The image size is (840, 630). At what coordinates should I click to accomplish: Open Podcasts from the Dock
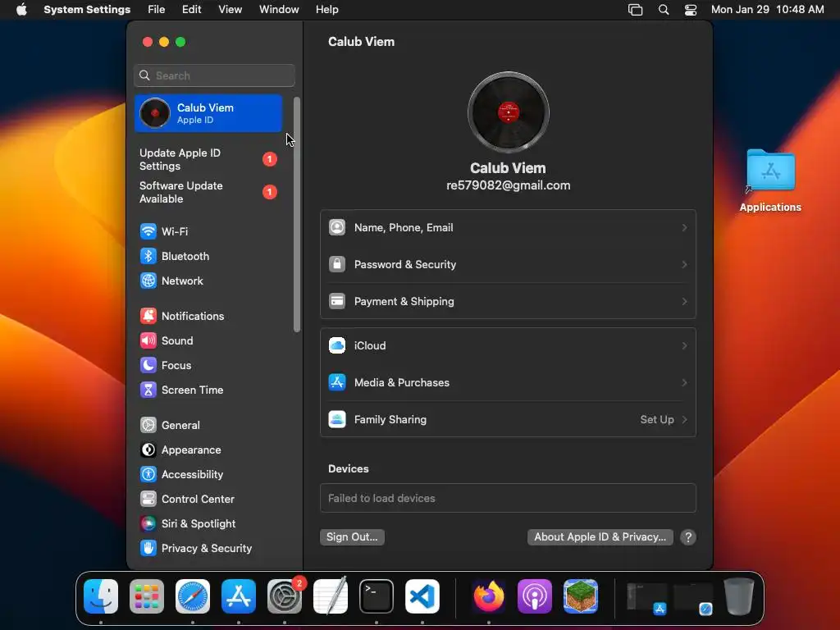[535, 596]
